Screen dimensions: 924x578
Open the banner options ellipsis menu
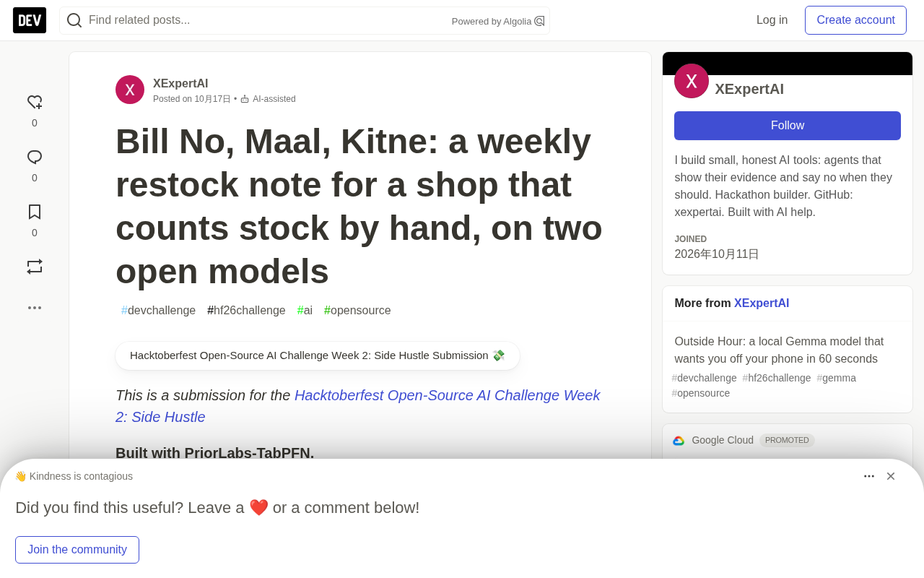pos(869,476)
